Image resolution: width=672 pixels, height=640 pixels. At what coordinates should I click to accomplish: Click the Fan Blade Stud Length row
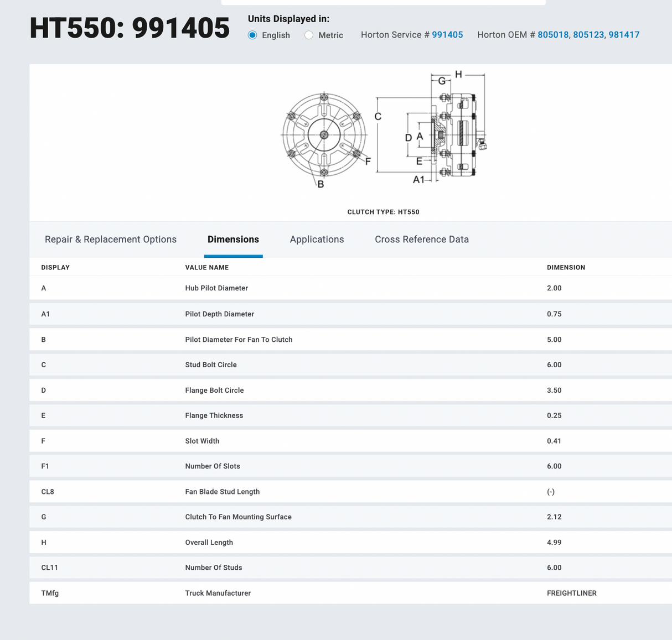222,492
